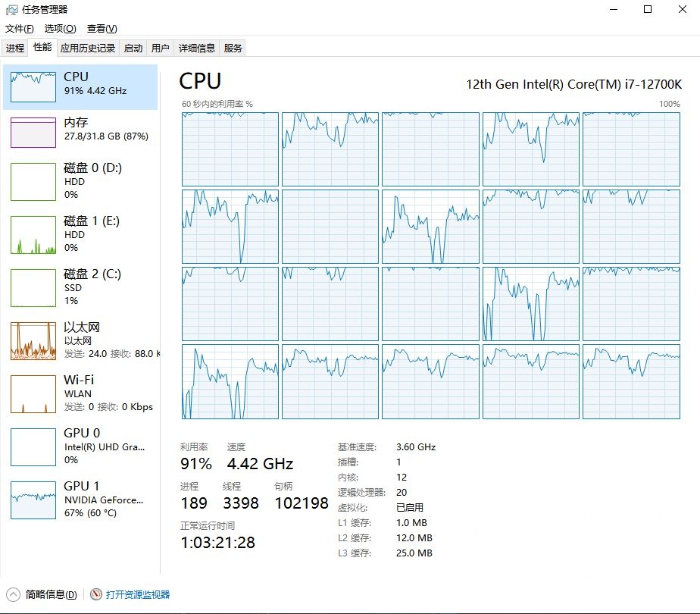Collapse view with 简略信息 arrow icon

point(13,594)
